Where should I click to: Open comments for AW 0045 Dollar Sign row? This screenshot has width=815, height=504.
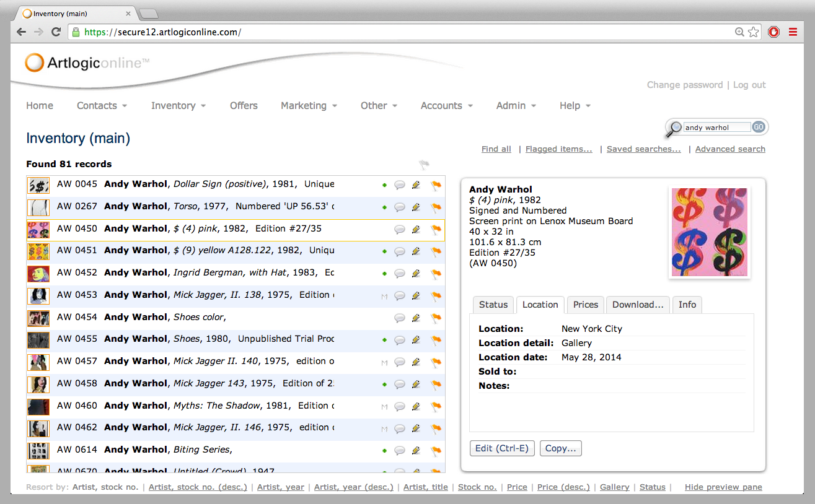pyautogui.click(x=400, y=185)
